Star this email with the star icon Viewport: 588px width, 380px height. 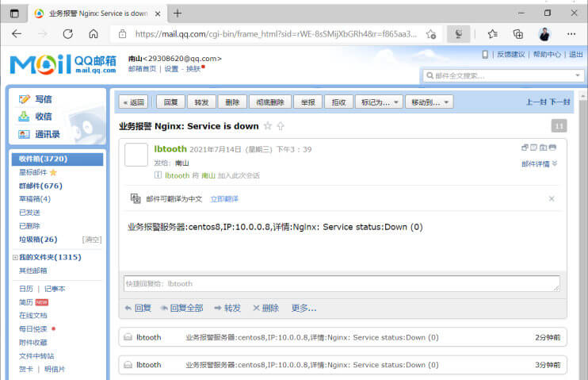coord(268,126)
